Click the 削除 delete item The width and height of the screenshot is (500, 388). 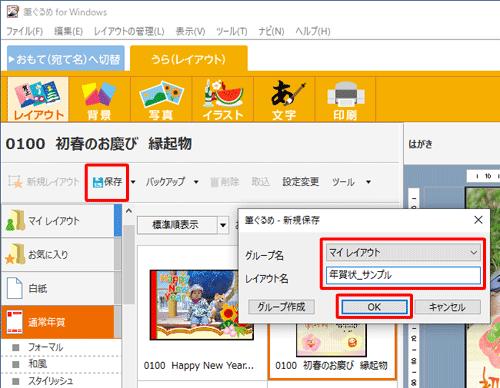225,182
